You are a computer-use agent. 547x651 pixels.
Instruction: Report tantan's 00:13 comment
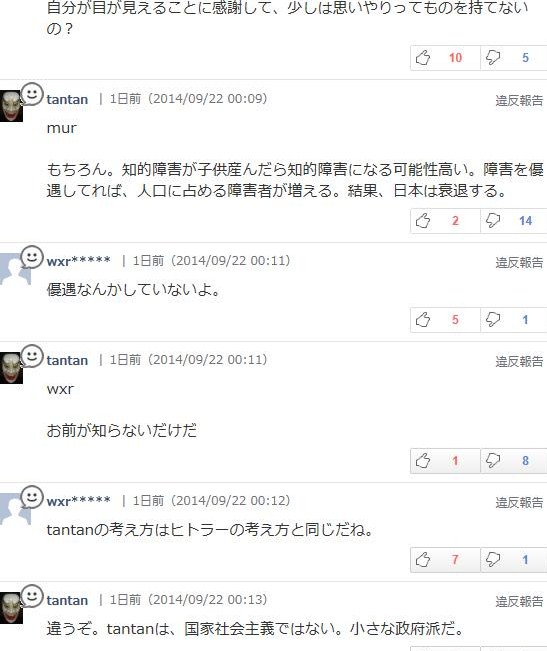tap(519, 602)
